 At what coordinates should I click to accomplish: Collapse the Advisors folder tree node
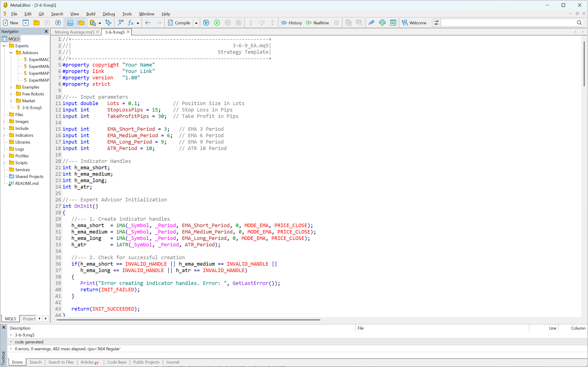pyautogui.click(x=11, y=53)
